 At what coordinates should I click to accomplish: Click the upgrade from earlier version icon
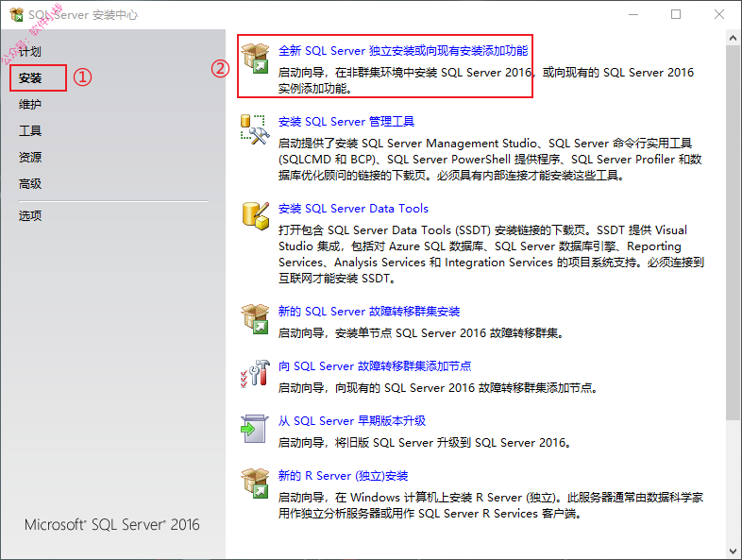[255, 429]
